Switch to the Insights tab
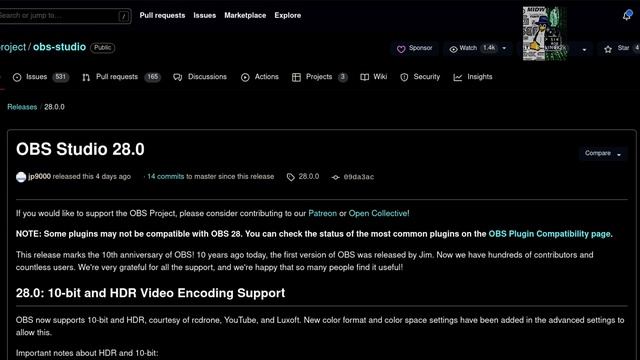 pos(473,77)
